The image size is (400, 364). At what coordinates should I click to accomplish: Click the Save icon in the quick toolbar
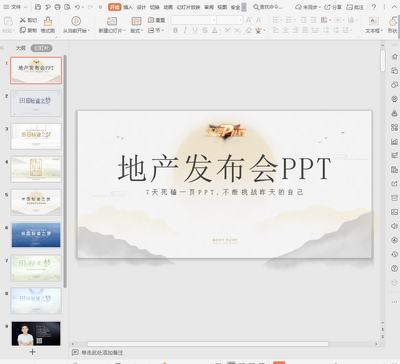point(38,7)
